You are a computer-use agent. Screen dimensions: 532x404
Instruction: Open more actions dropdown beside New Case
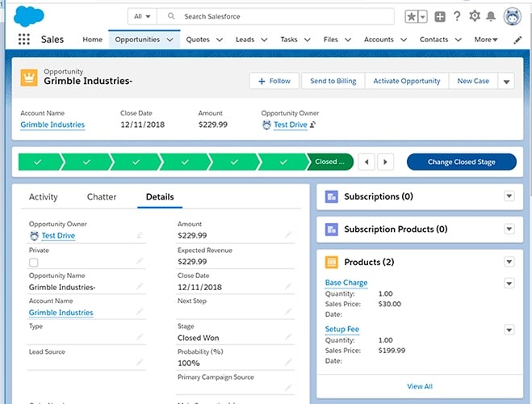(506, 82)
